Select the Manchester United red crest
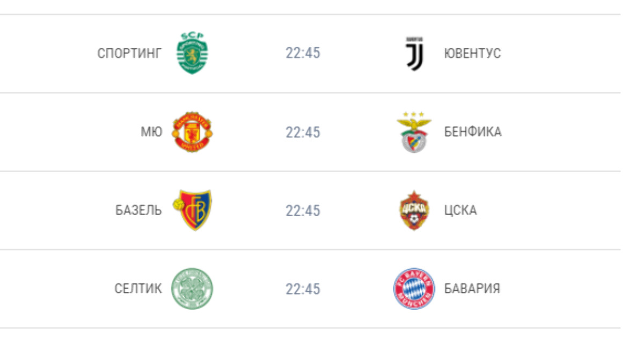The width and height of the screenshot is (644, 338). tap(192, 132)
